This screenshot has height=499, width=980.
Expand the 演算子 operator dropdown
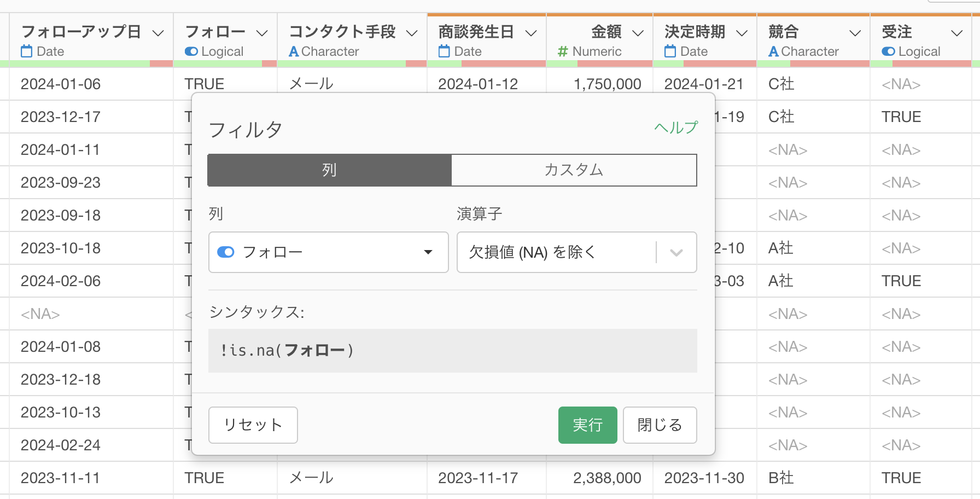coord(676,252)
